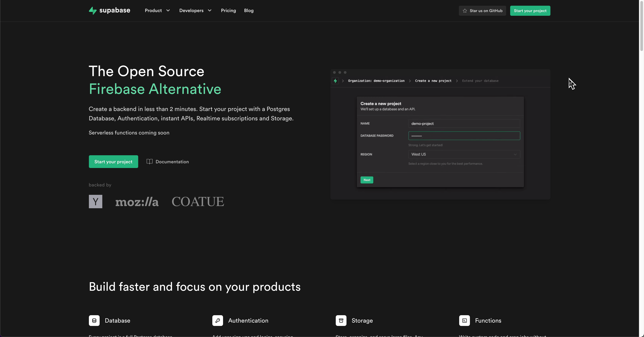Click the Functions terminal icon
The width and height of the screenshot is (644, 337).
(x=465, y=321)
